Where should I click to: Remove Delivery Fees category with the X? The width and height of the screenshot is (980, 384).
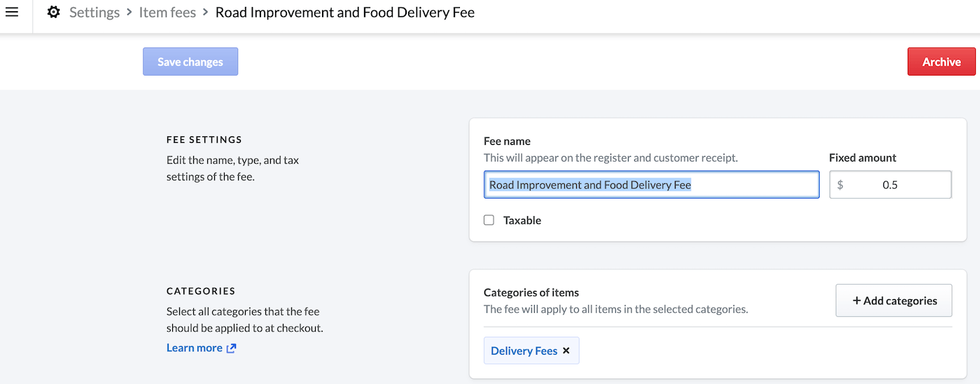click(x=566, y=350)
